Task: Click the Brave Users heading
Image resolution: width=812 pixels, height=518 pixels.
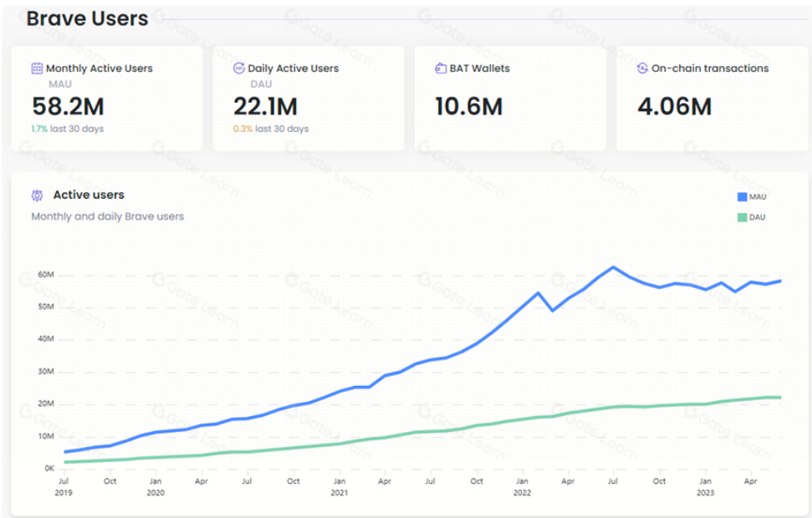Action: click(x=87, y=18)
